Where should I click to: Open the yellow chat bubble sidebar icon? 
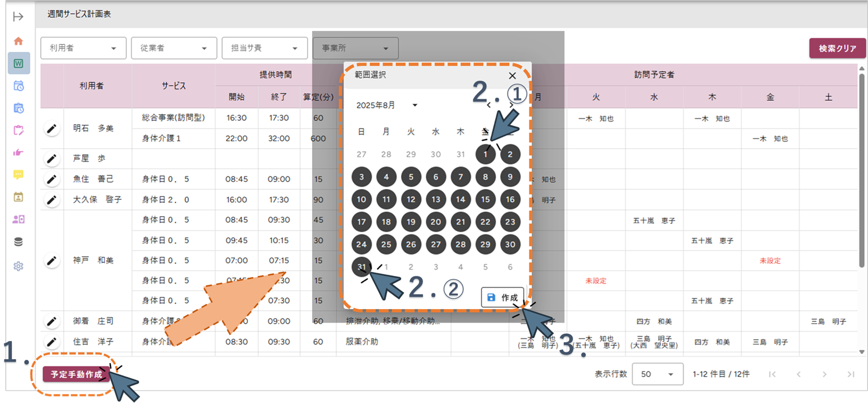pyautogui.click(x=18, y=175)
